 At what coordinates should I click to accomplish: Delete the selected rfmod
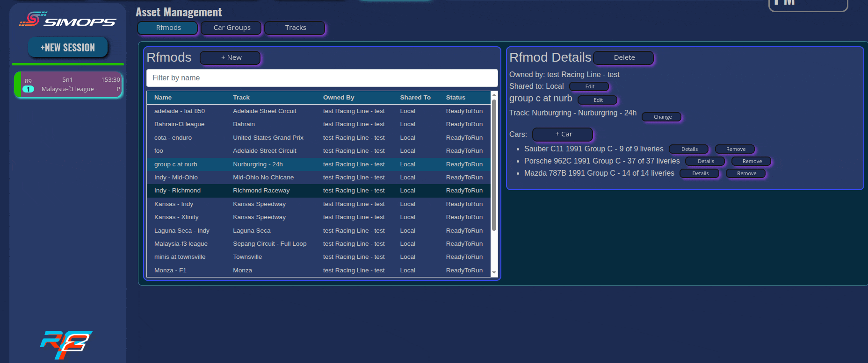[624, 57]
